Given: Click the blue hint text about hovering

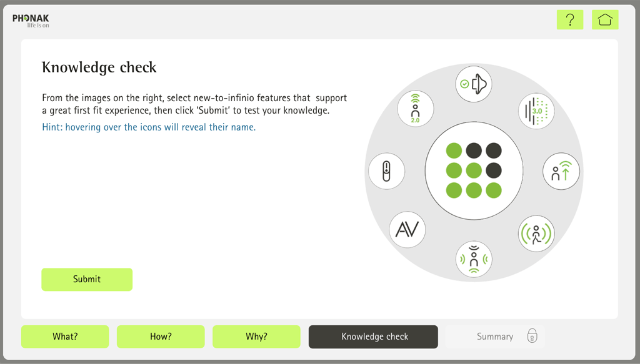Looking at the screenshot, I should (149, 127).
